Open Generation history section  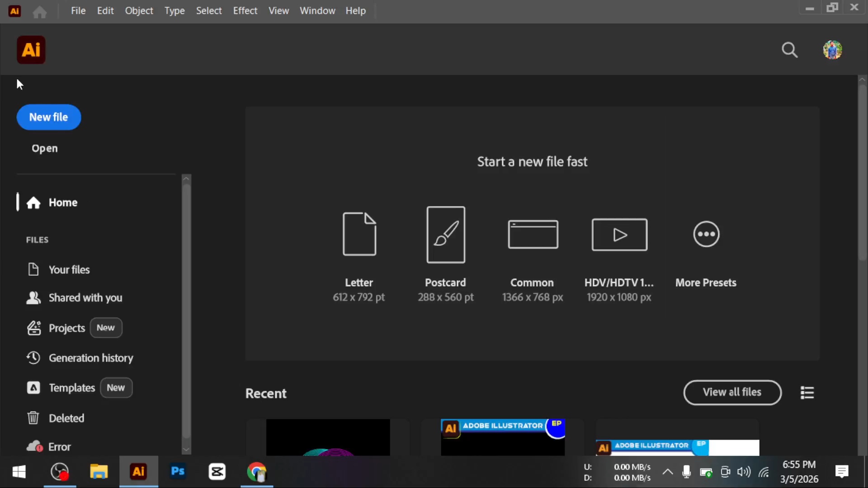(x=91, y=358)
